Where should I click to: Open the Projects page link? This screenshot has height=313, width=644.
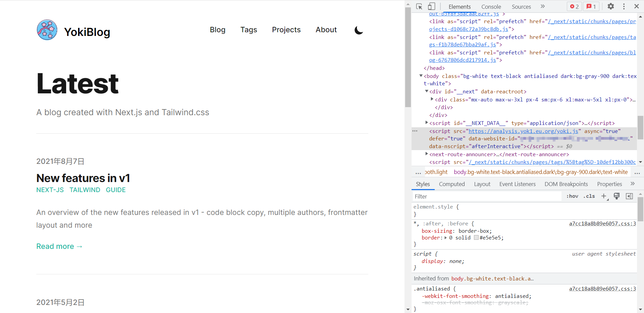tap(286, 30)
